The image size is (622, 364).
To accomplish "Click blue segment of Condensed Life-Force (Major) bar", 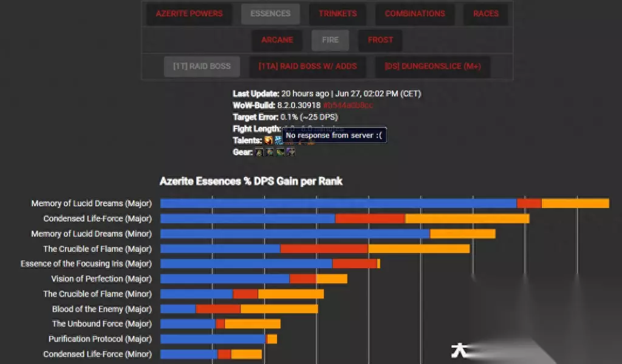I will [248, 218].
